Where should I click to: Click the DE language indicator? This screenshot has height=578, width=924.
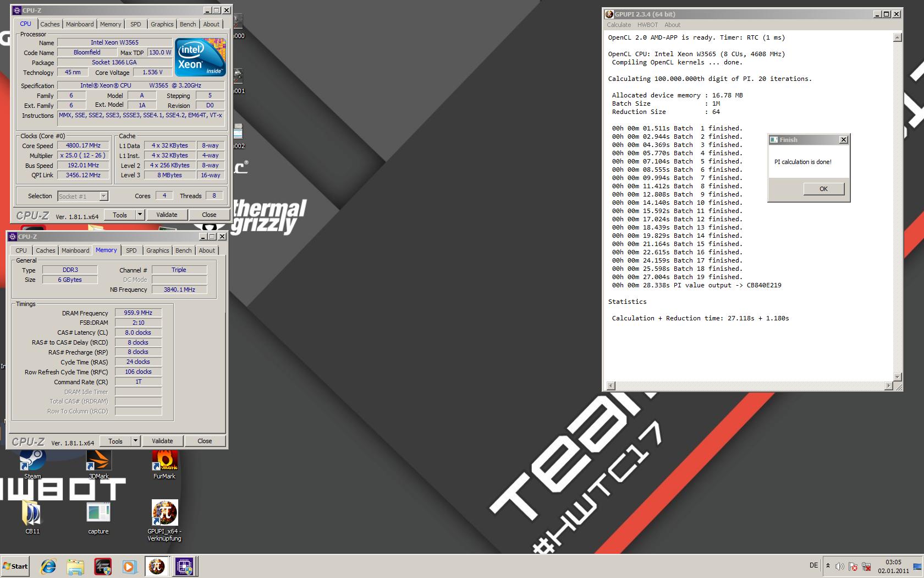click(814, 565)
